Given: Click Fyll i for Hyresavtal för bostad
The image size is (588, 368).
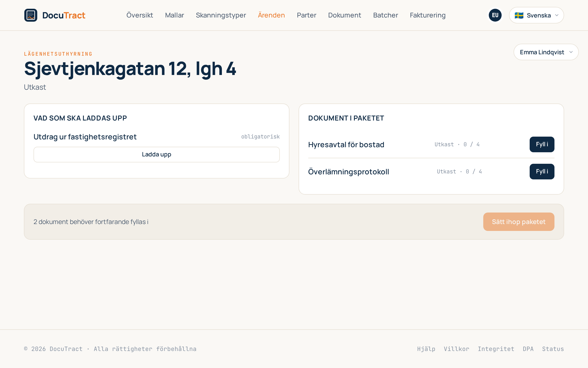Looking at the screenshot, I should click(x=542, y=144).
